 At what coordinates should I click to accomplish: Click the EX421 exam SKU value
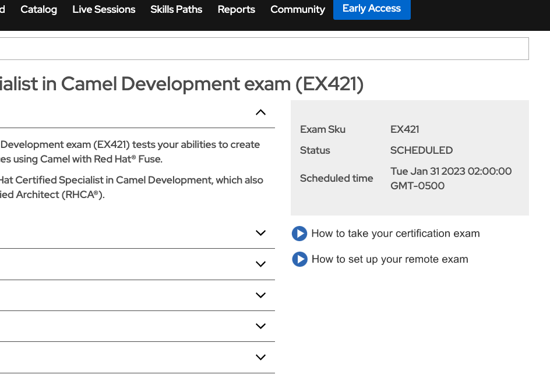tap(404, 129)
